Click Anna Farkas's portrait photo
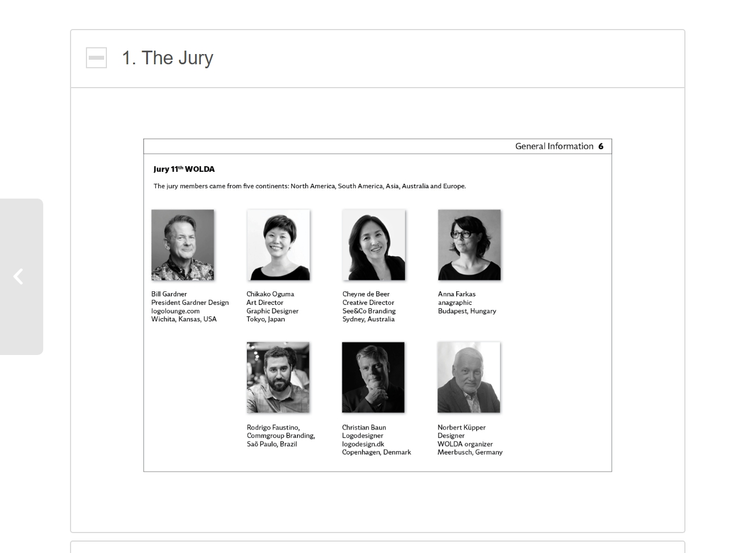 (x=469, y=245)
